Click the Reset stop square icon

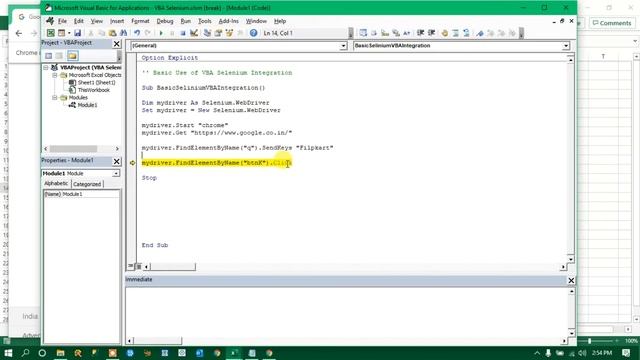point(182,33)
